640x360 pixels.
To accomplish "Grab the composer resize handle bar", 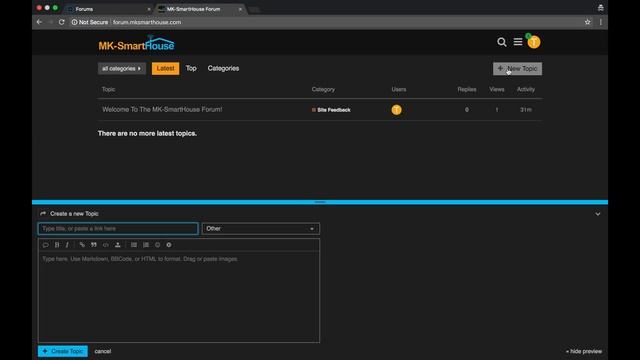I will [320, 202].
